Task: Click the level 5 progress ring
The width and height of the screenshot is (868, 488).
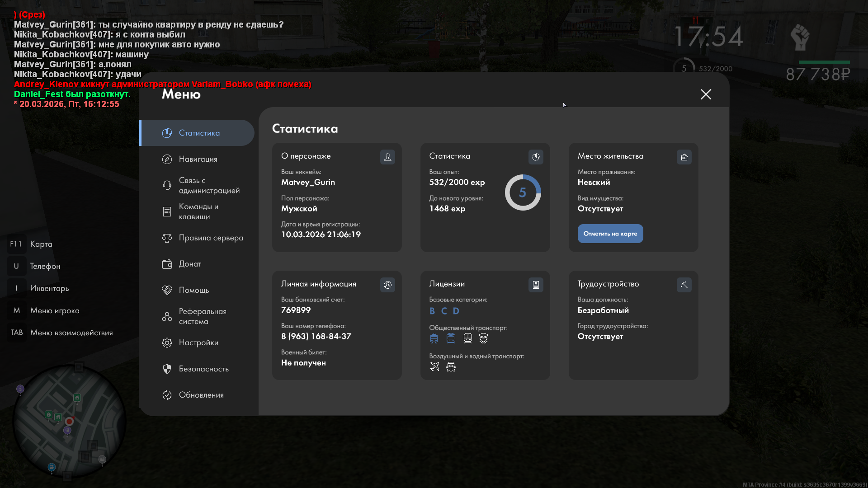Action: click(x=523, y=192)
